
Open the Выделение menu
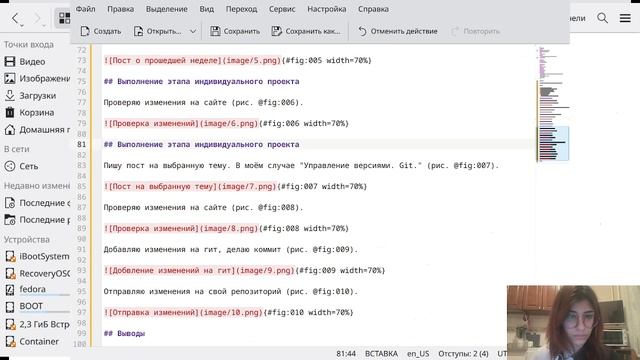pos(167,9)
